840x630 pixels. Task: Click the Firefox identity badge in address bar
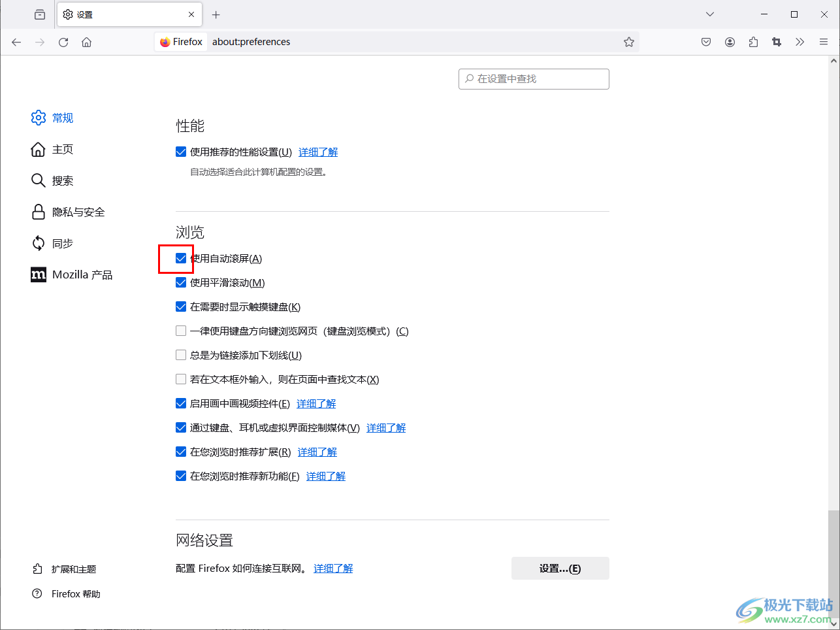point(182,42)
